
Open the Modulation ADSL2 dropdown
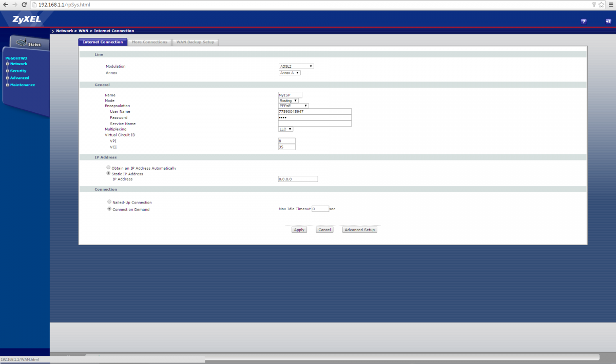click(x=296, y=66)
